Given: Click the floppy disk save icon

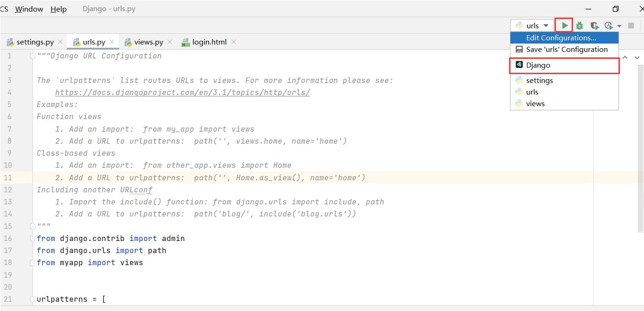Looking at the screenshot, I should click(x=519, y=49).
